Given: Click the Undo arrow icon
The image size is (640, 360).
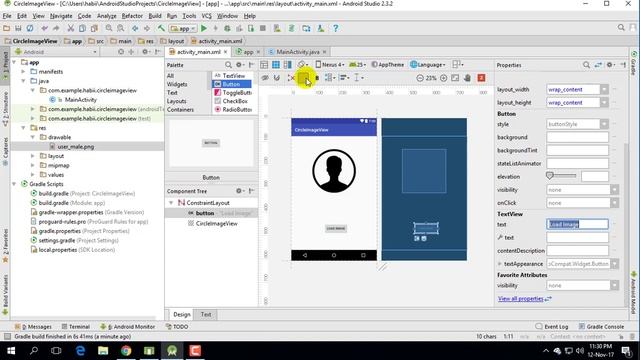Looking at the screenshot, I should 44,28.
